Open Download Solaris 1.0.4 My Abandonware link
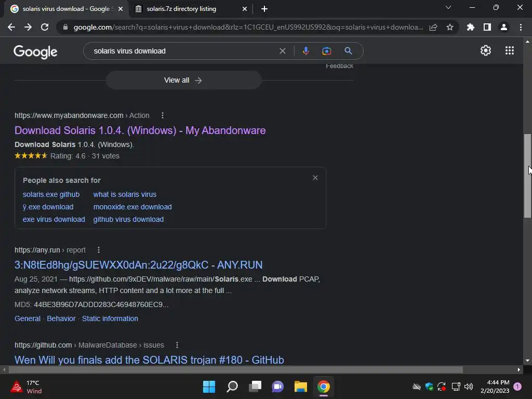The height and width of the screenshot is (399, 532). point(140,130)
